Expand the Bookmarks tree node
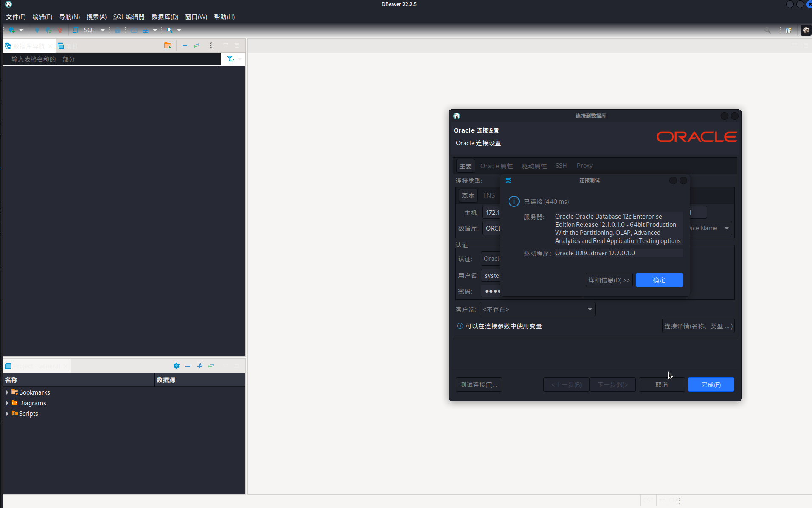 point(7,392)
